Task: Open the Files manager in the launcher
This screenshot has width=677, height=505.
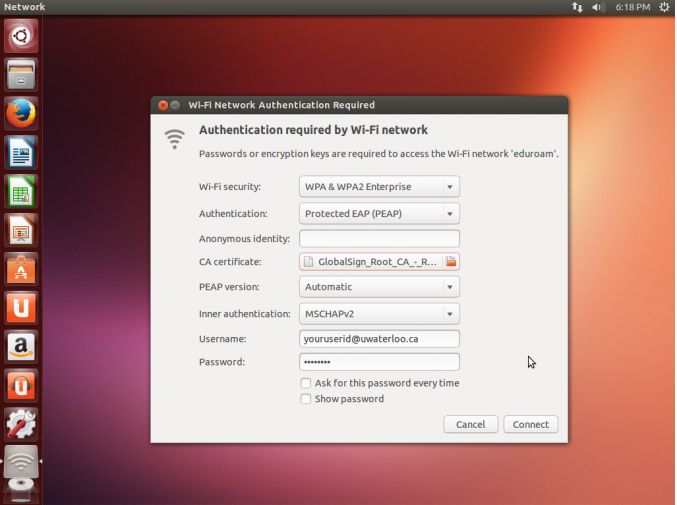Action: [x=21, y=74]
